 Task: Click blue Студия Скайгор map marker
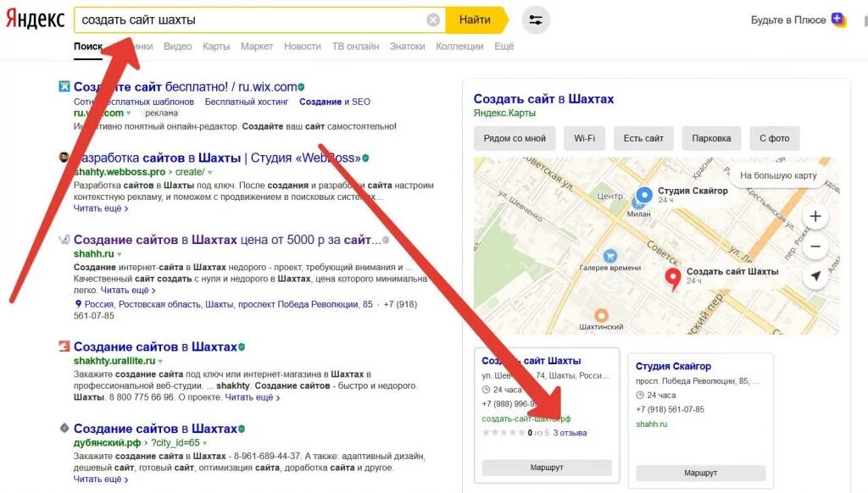pyautogui.click(x=644, y=196)
